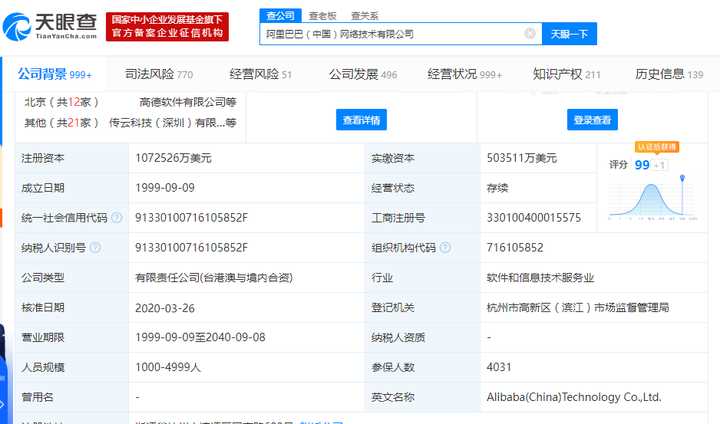Select the 查关系 search tab
The image size is (720, 424).
(x=365, y=16)
